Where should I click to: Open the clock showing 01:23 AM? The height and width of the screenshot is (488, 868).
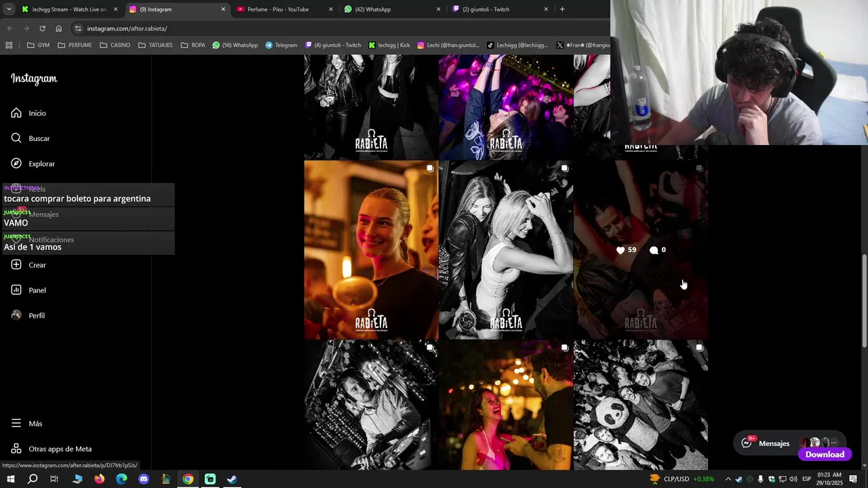pos(829,479)
